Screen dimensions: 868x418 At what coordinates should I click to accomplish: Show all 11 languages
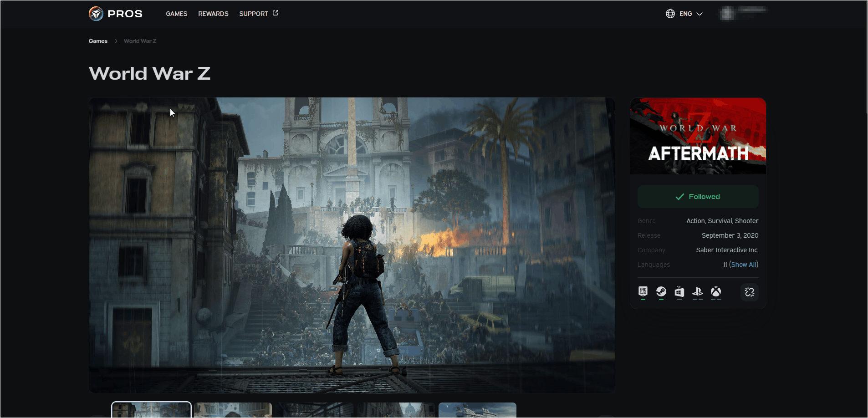point(743,265)
